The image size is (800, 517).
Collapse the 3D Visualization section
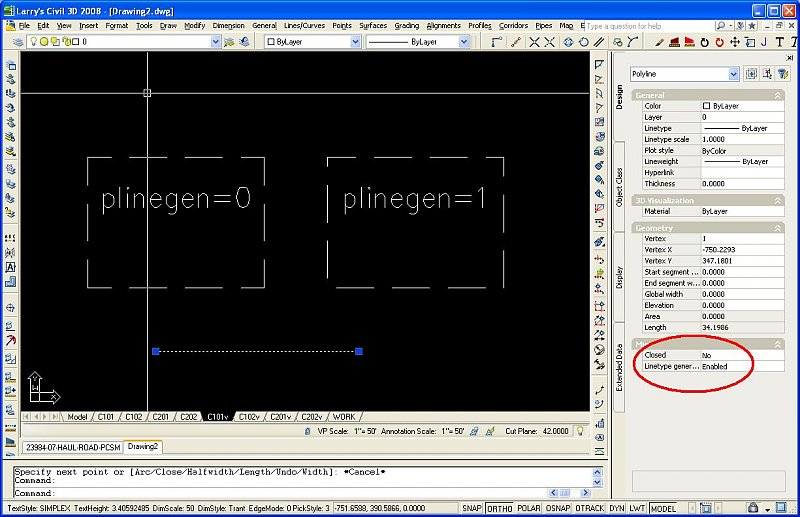pyautogui.click(x=778, y=201)
